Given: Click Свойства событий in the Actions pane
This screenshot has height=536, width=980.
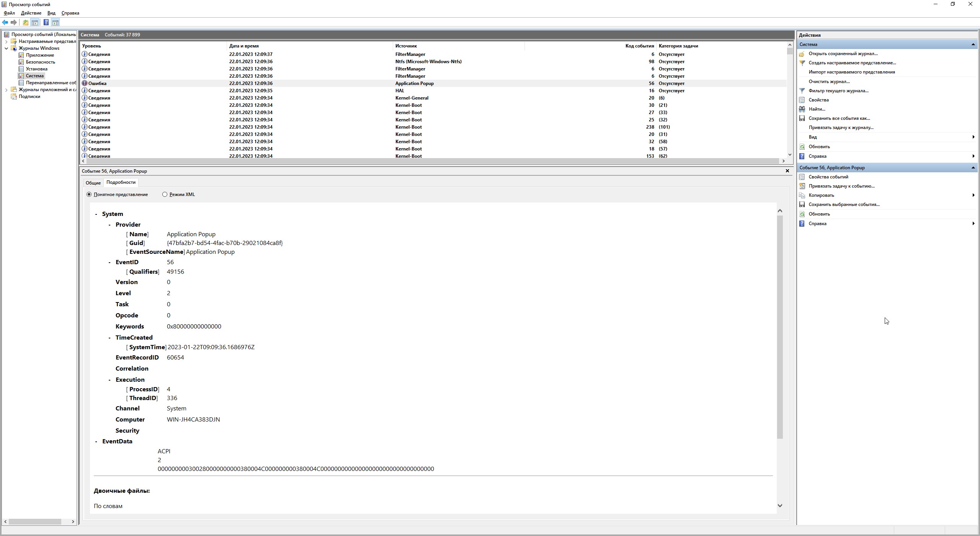Looking at the screenshot, I should (x=828, y=177).
